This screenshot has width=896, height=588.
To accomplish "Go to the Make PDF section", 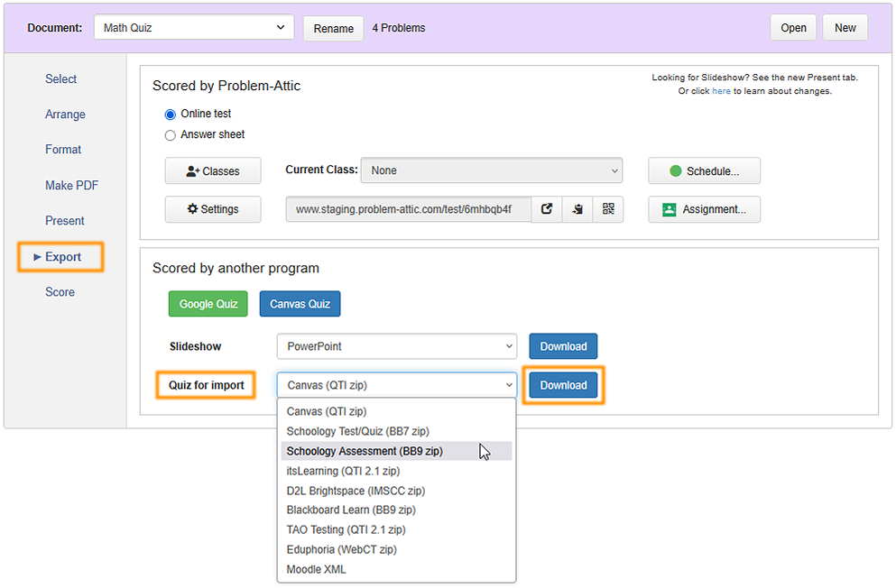I will pos(71,185).
